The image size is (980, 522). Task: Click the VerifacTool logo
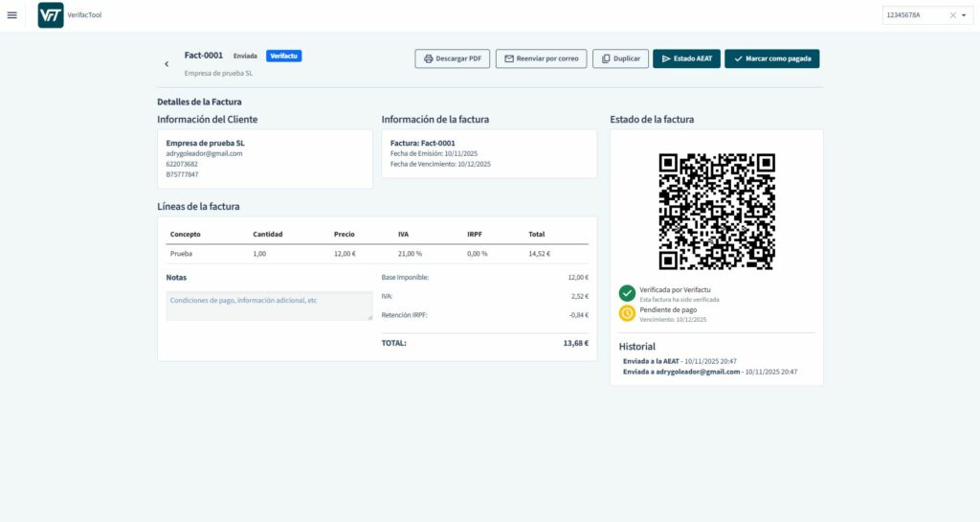51,15
